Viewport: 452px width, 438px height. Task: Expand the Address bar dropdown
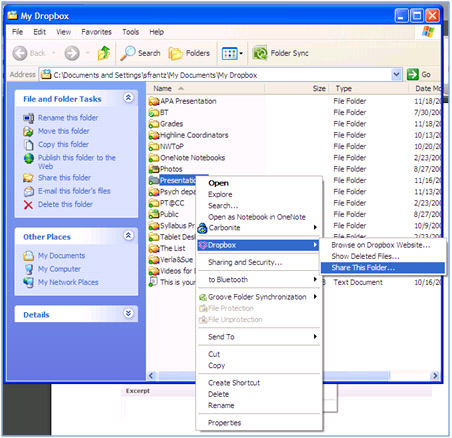396,74
